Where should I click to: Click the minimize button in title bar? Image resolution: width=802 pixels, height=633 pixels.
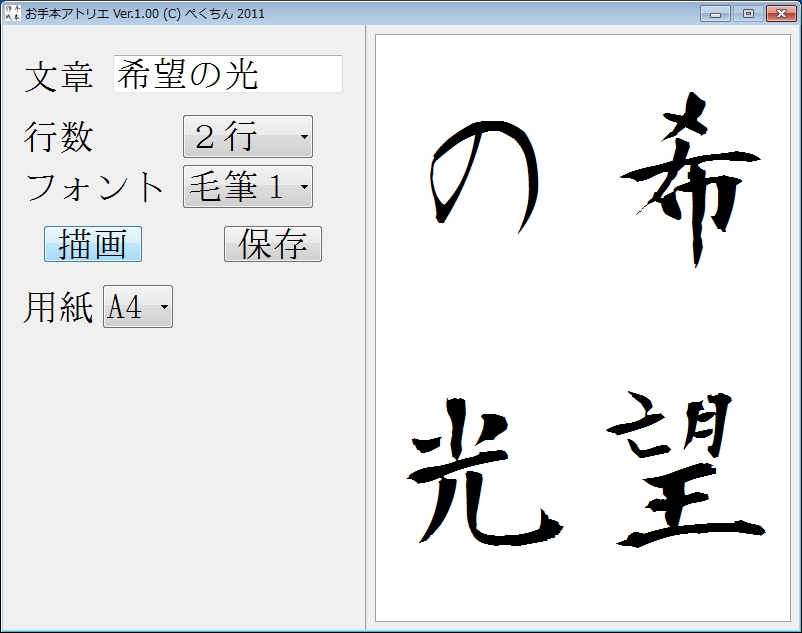pos(715,13)
